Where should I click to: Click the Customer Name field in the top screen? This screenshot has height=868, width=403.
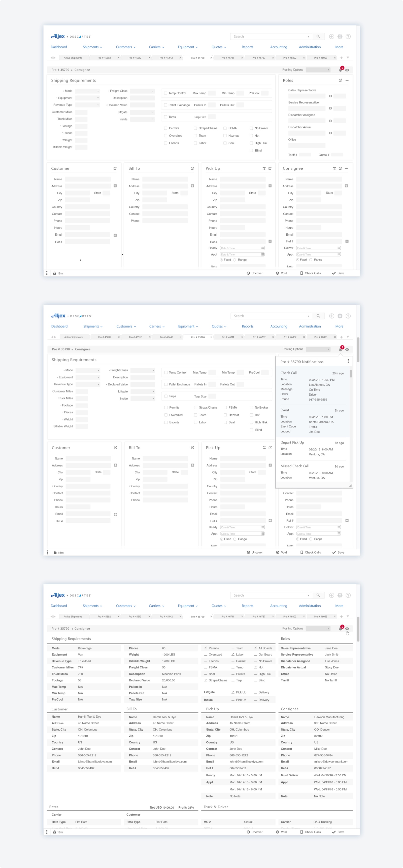(88, 179)
